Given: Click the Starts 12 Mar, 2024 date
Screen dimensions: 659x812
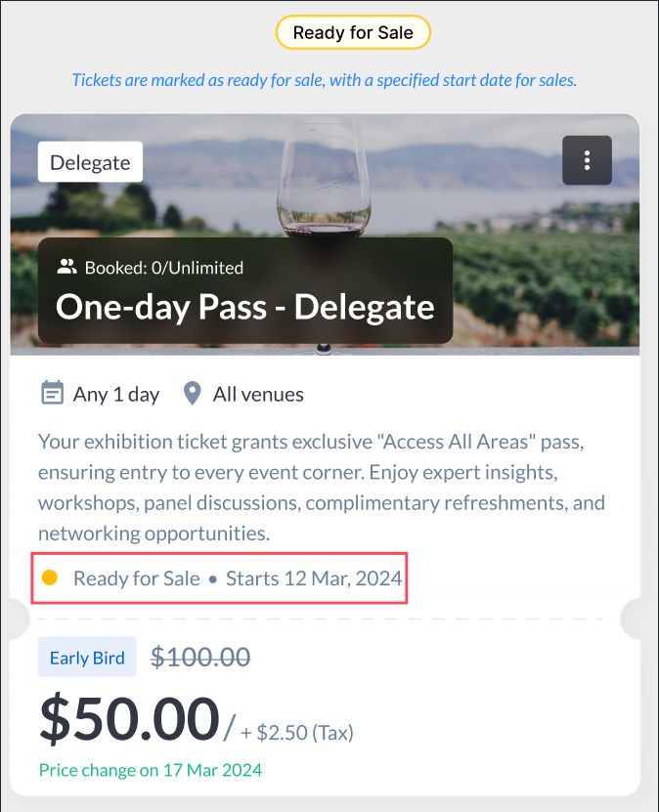Looking at the screenshot, I should pos(314,577).
